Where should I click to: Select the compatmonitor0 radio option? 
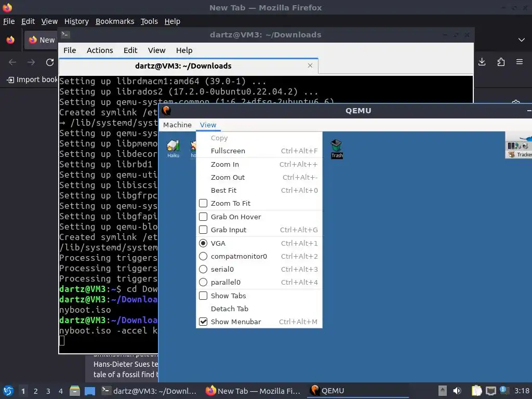point(203,256)
